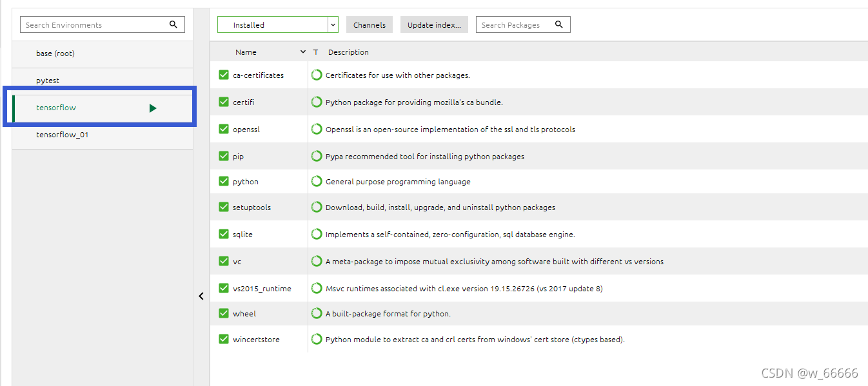Screen dimensions: 868x386
Task: Click the Channels button
Action: (370, 24)
